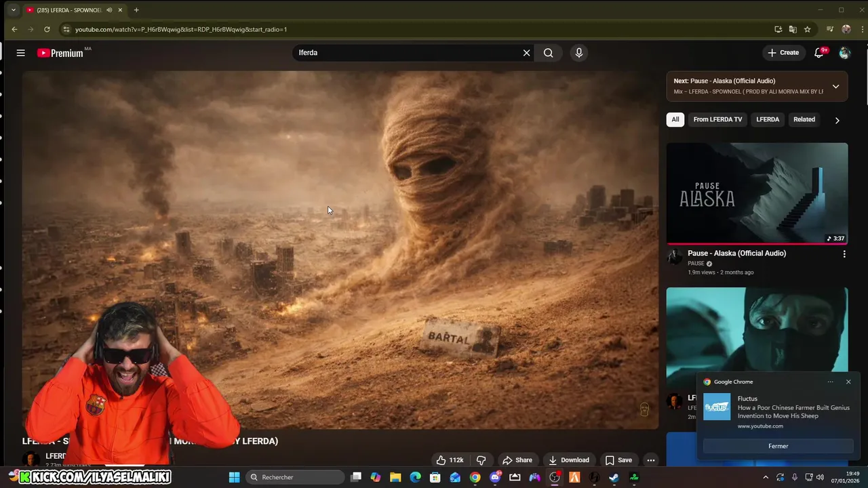Screen dimensions: 868x488
Task: Click the main video player
Action: click(x=340, y=250)
